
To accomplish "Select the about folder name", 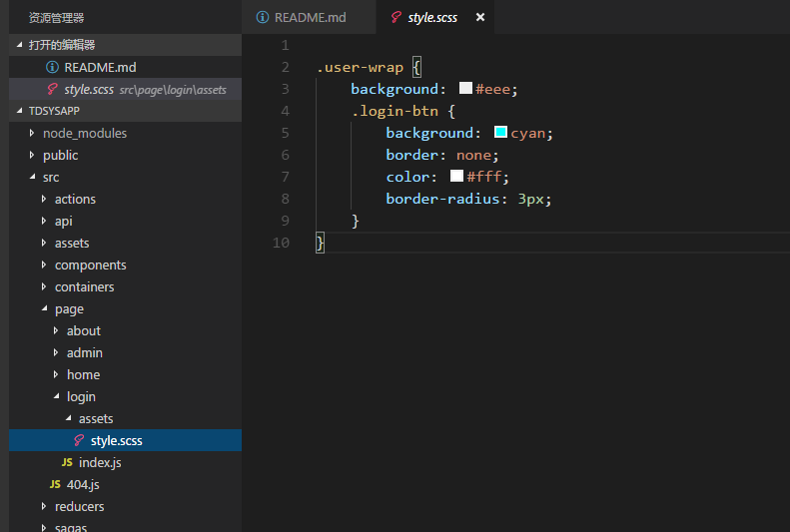I will tap(84, 330).
